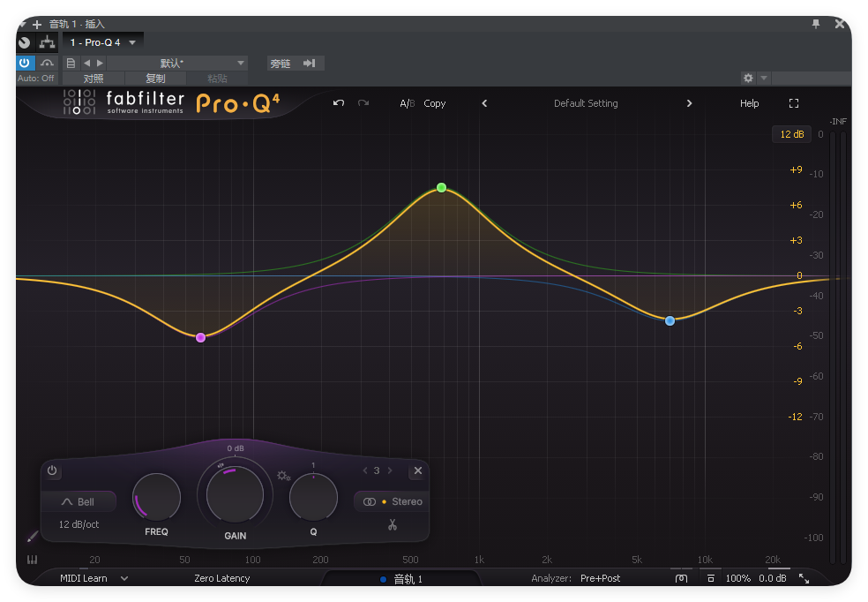Click the window scale arrows icon
868x602 pixels.
pos(804,578)
